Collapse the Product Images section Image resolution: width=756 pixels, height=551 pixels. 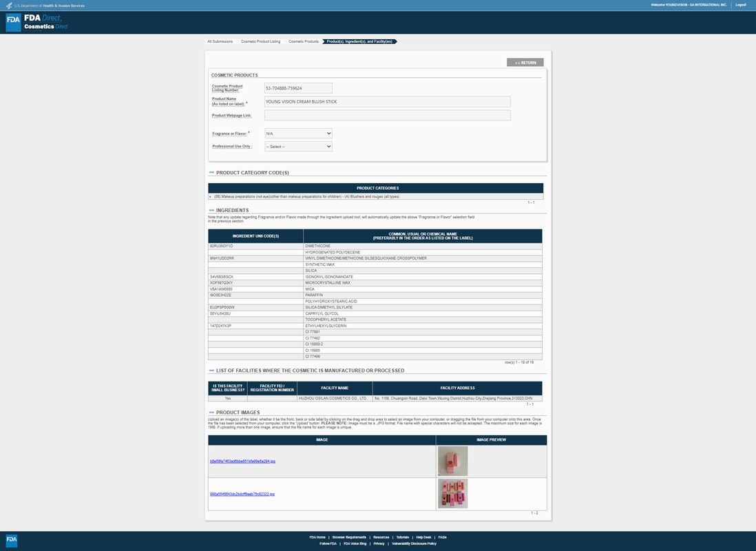coord(211,413)
